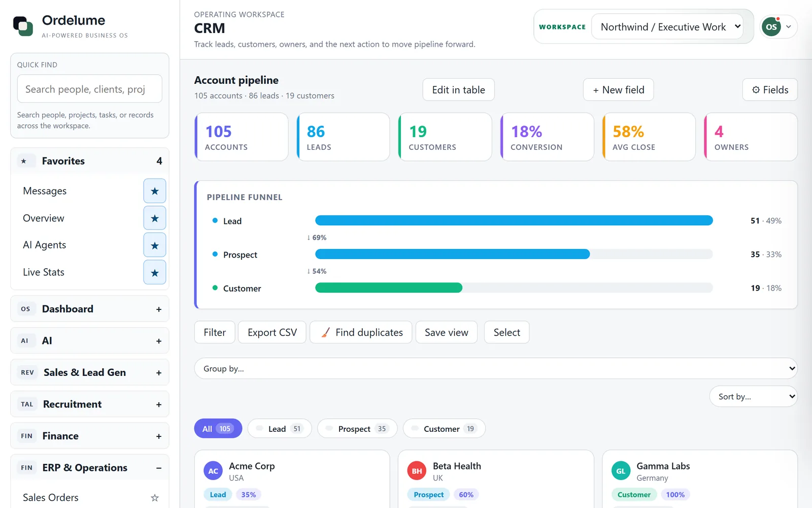Click the Lead funnel progress bar
Screen dimensions: 812x508
pos(514,220)
